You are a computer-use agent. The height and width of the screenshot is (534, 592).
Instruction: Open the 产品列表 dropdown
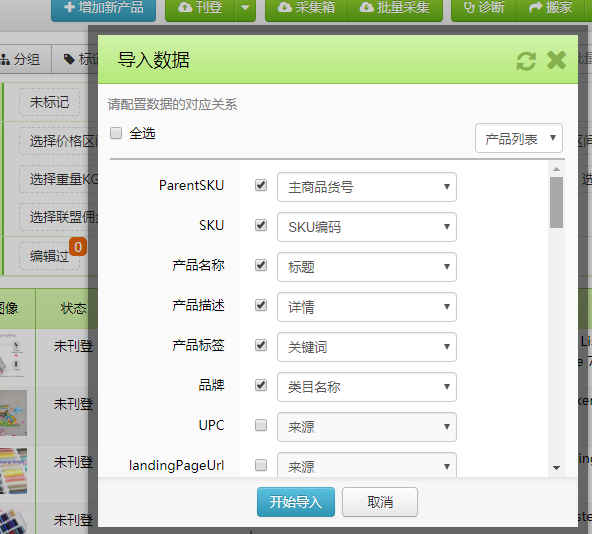click(519, 138)
